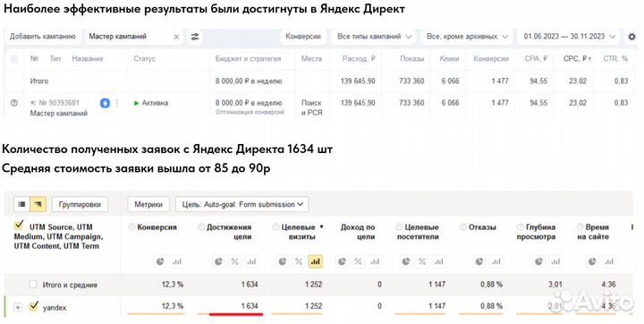This screenshot has height=324, width=644.
Task: Click 'Поиск и РСЯ' placement cell
Action: pyautogui.click(x=311, y=107)
